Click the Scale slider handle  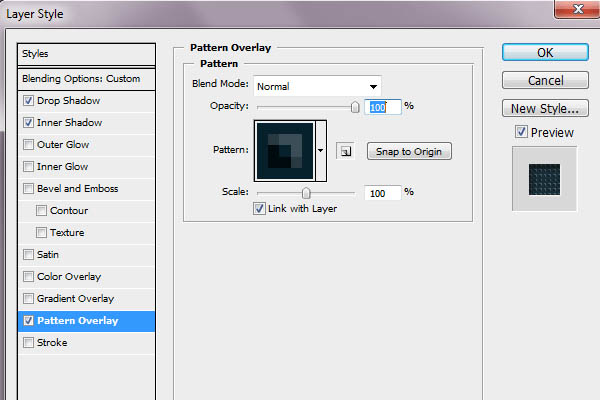click(x=306, y=193)
